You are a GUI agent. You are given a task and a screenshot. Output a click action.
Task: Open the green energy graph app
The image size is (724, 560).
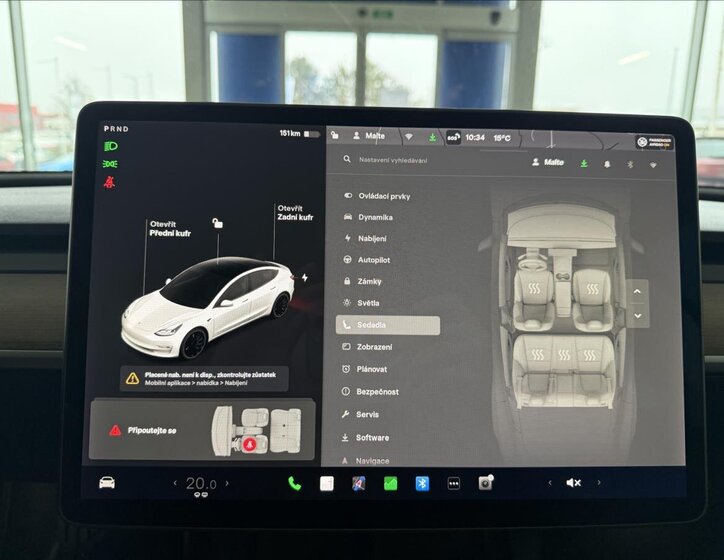[390, 483]
